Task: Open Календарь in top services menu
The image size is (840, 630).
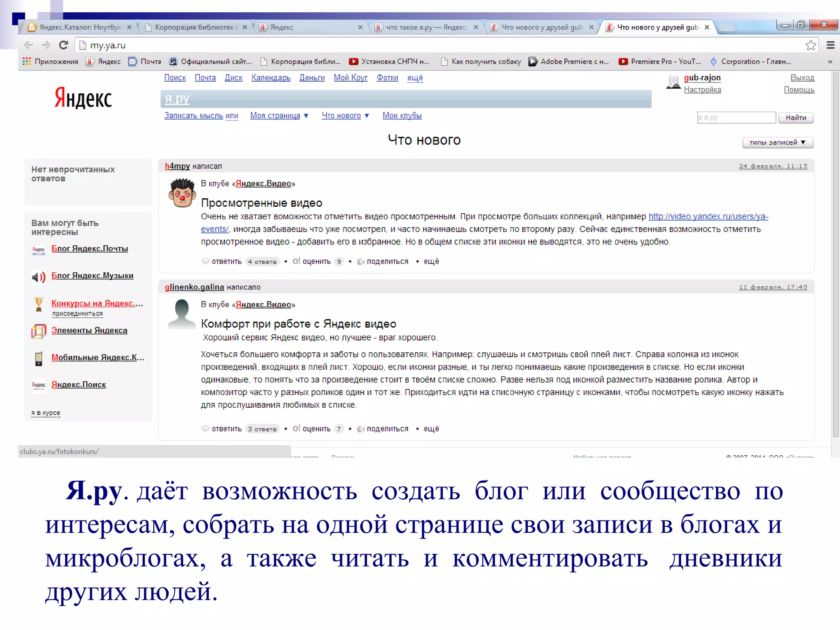Action: [271, 78]
